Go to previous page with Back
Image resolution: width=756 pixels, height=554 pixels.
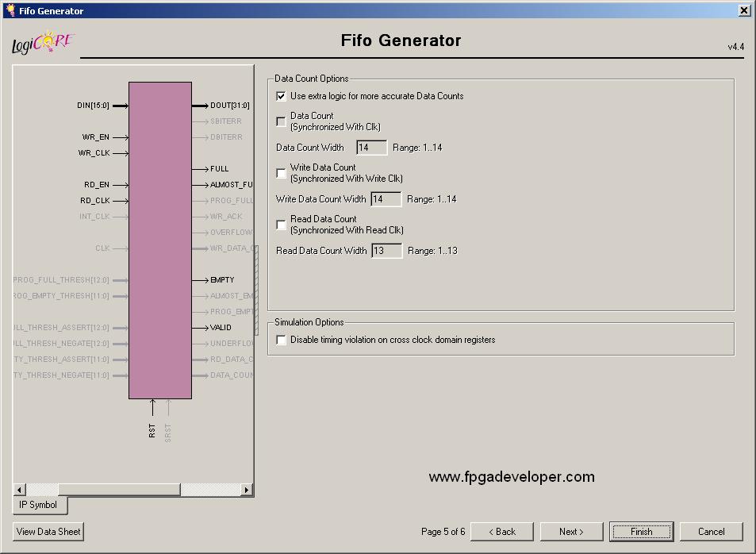[502, 531]
